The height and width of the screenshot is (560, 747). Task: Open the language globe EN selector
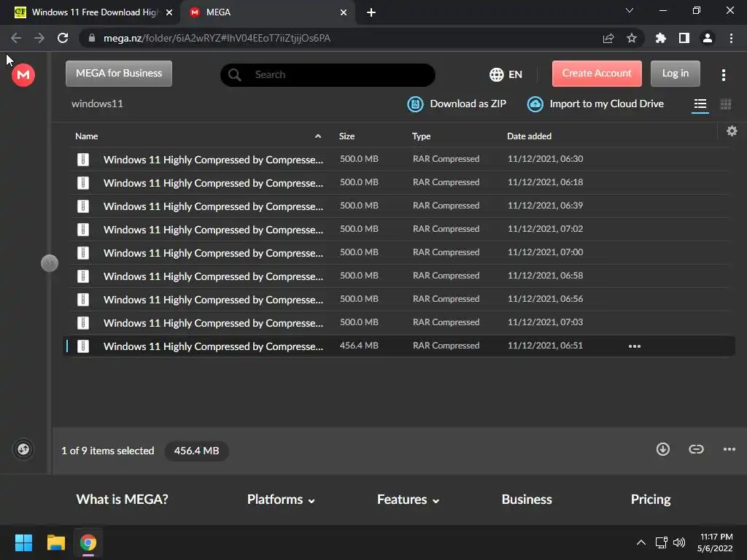pos(506,74)
